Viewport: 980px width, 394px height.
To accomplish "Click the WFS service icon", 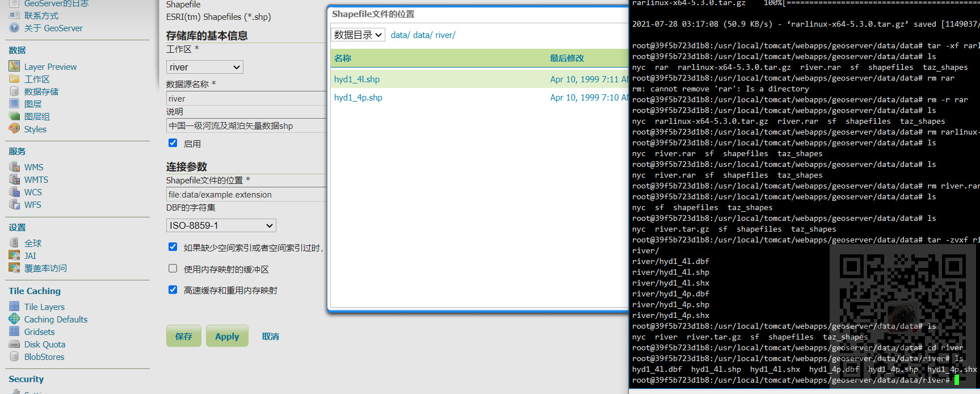I will point(14,204).
